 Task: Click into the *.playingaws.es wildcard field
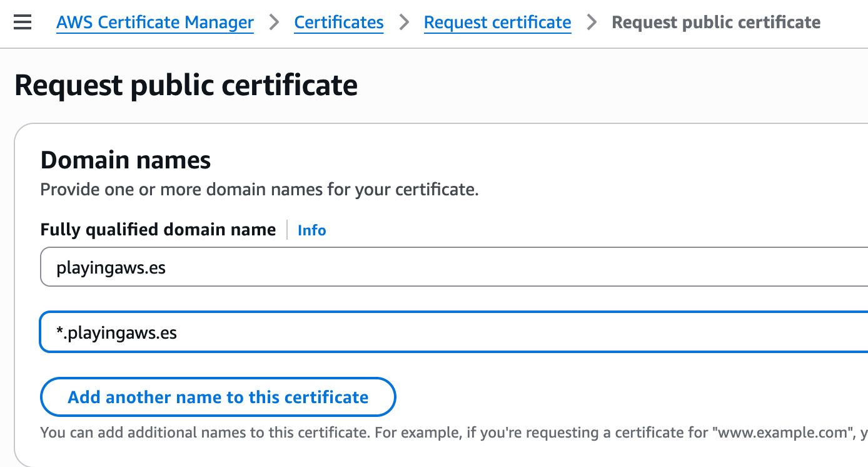click(x=438, y=332)
